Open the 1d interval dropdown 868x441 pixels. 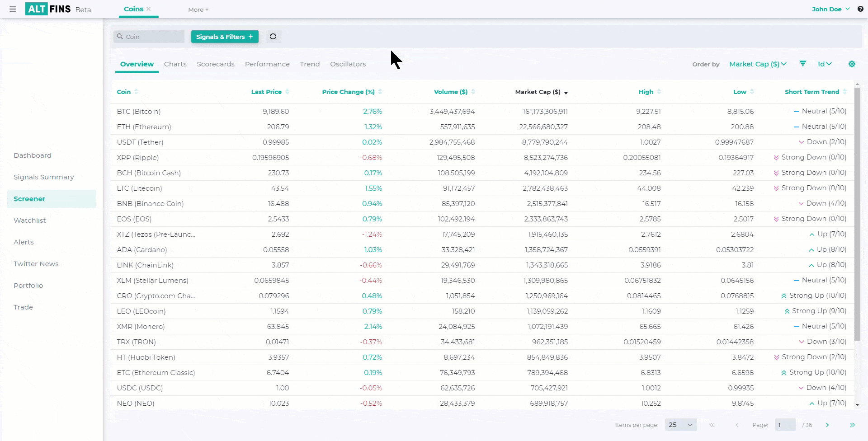[825, 64]
